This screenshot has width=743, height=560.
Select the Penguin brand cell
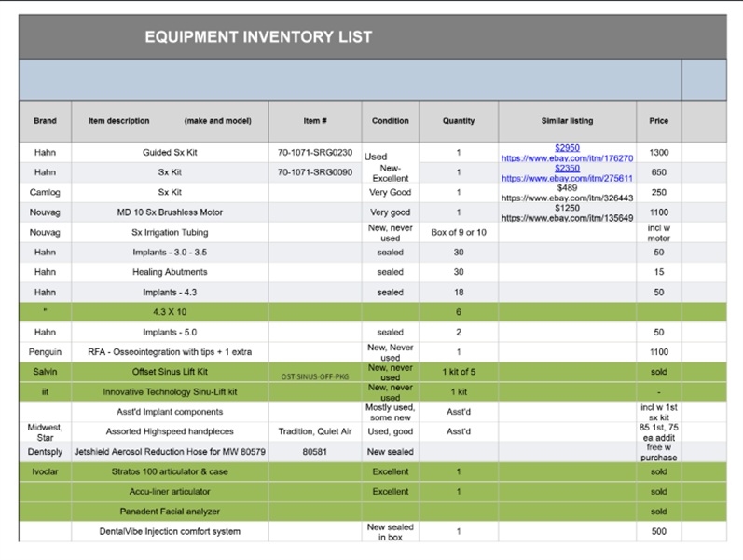pos(45,352)
